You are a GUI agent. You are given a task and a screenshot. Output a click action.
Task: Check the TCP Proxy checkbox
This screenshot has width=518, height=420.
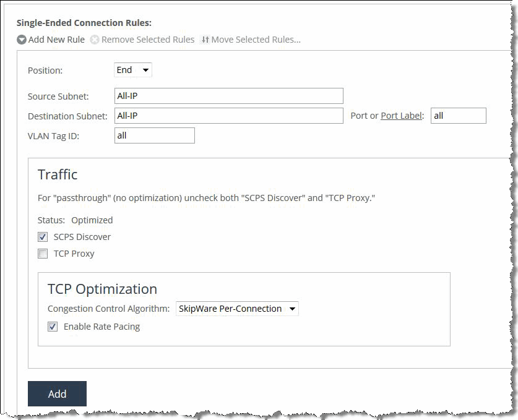point(43,254)
